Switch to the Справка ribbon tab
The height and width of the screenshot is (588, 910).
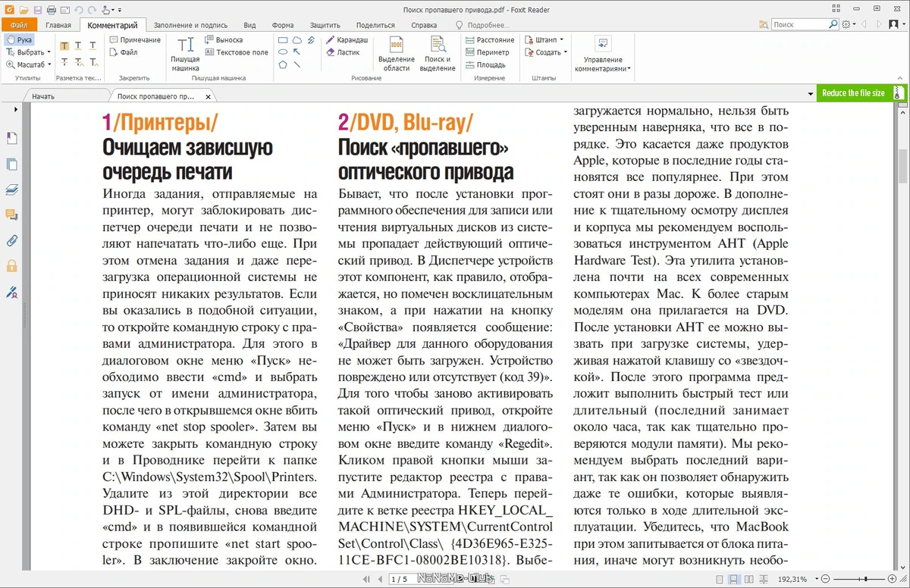point(424,25)
